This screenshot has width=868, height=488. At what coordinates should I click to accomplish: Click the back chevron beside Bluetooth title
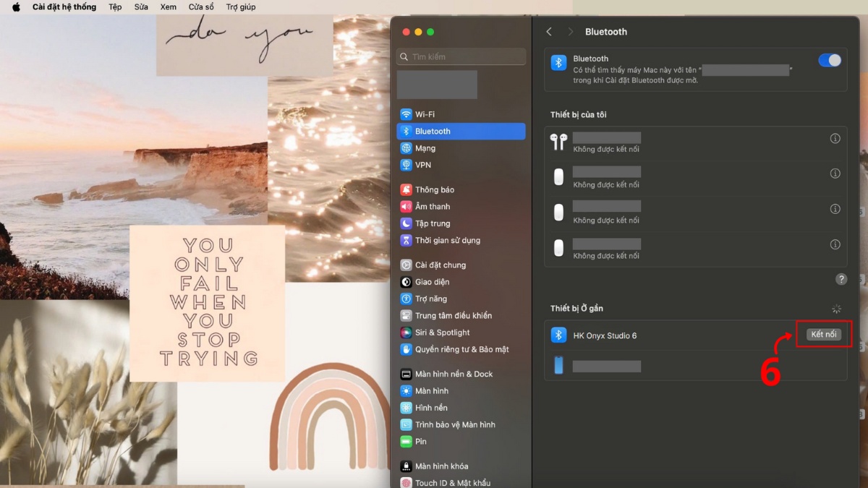pos(548,31)
